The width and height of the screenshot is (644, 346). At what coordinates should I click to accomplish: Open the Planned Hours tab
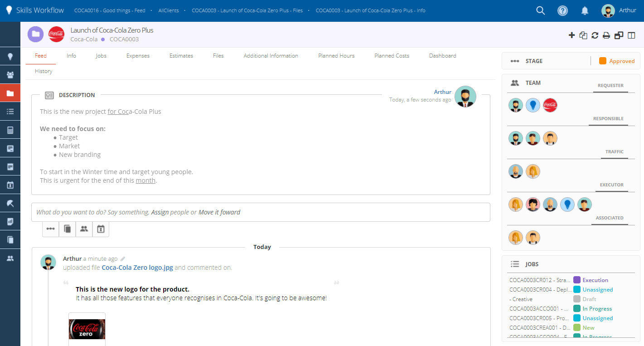coord(336,56)
